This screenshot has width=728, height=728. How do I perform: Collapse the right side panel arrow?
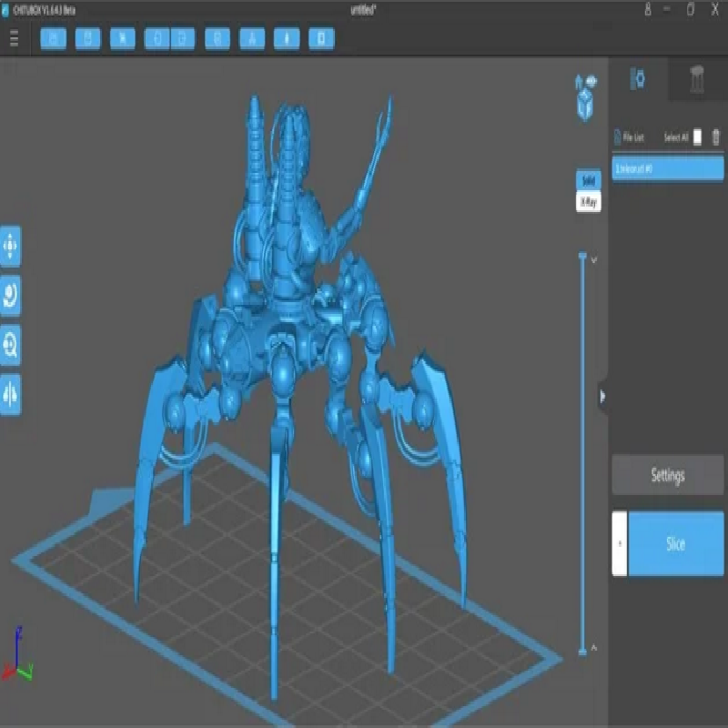[602, 396]
